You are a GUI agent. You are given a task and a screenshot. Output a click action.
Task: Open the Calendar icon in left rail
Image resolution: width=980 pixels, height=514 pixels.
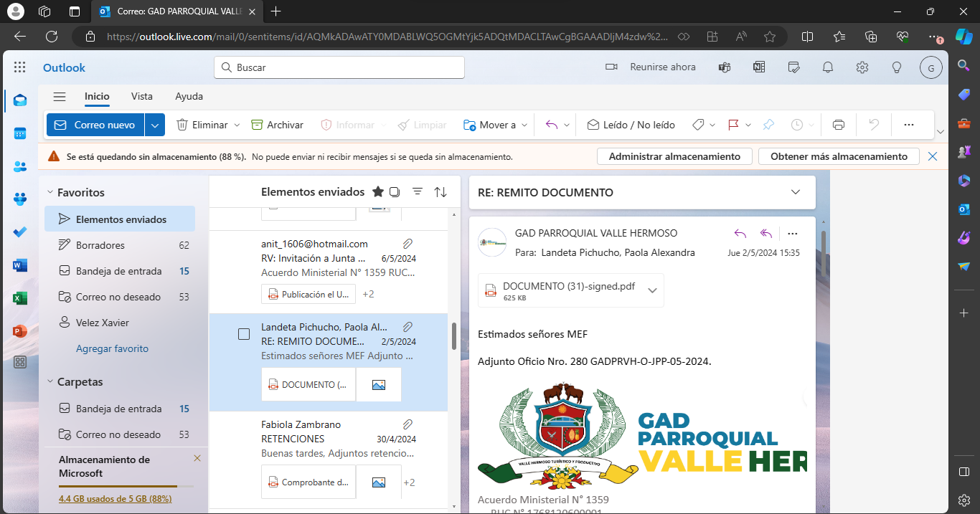(x=20, y=133)
